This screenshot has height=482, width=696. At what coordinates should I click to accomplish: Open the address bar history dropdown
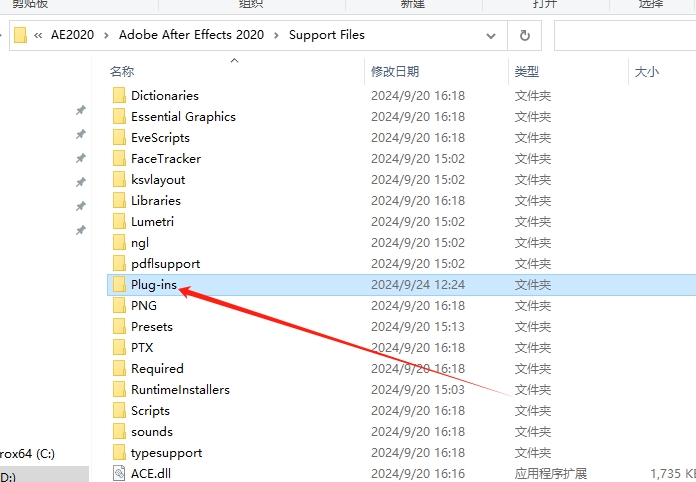pyautogui.click(x=491, y=36)
